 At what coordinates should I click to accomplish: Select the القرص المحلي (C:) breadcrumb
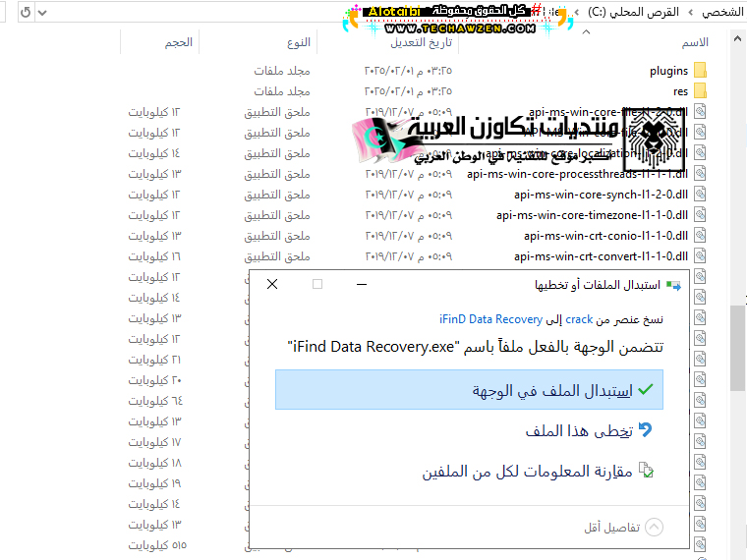(x=633, y=12)
